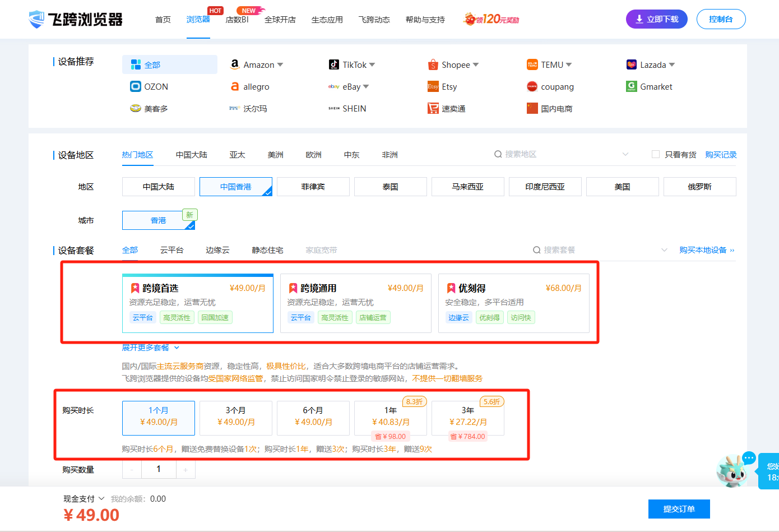Screen dimensions: 779x532
Task: Click the 立即下载 download button
Action: click(x=657, y=19)
